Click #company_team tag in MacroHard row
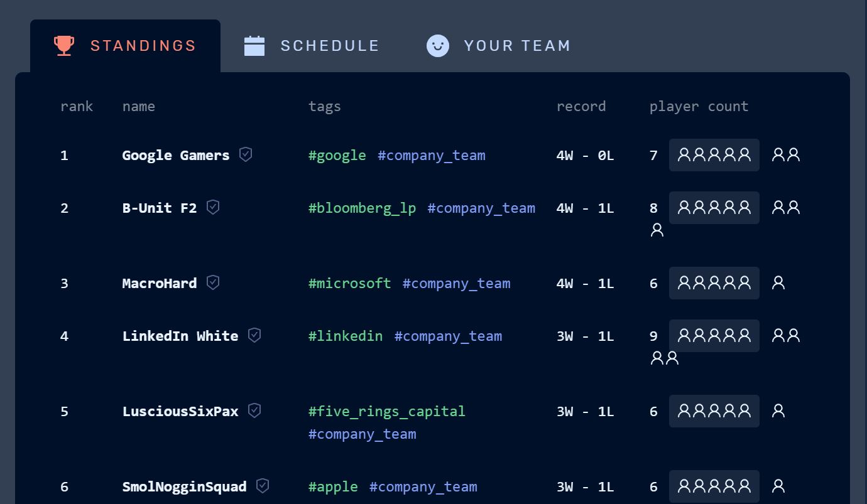The width and height of the screenshot is (867, 504). pos(457,284)
